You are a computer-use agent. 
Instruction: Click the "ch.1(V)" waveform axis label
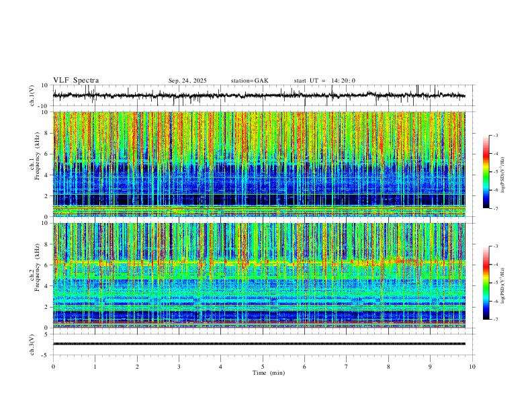point(32,95)
